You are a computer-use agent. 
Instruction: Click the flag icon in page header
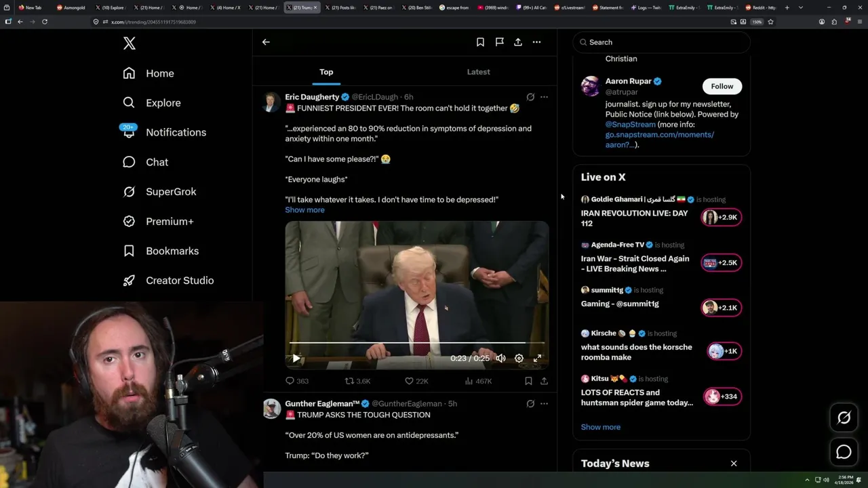pos(499,42)
